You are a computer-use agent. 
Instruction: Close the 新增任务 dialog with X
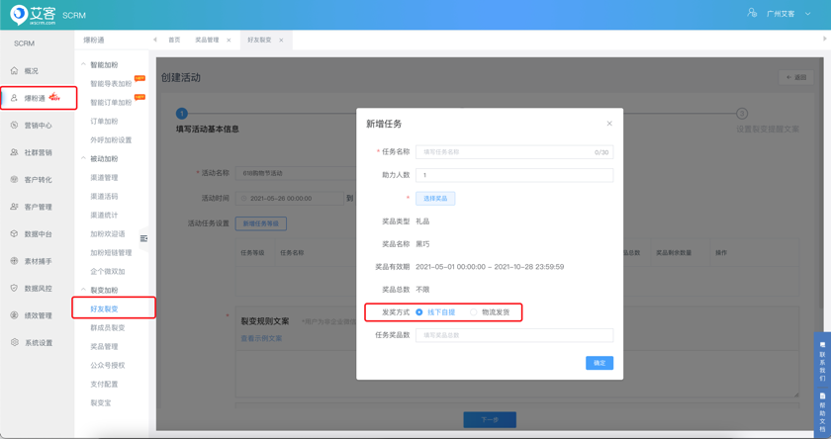pos(609,123)
